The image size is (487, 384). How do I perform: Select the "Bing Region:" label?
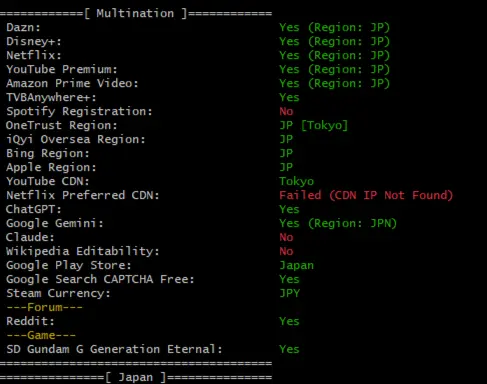(48, 154)
